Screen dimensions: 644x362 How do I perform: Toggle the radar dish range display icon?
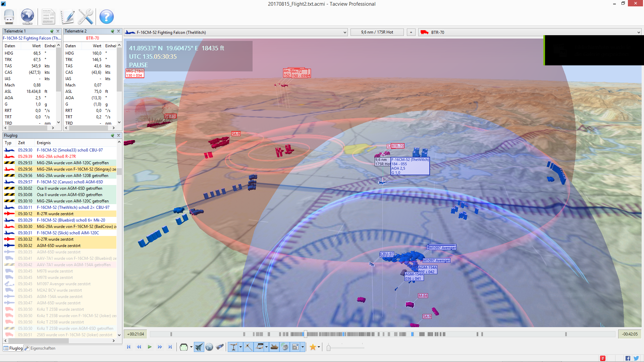(285, 347)
